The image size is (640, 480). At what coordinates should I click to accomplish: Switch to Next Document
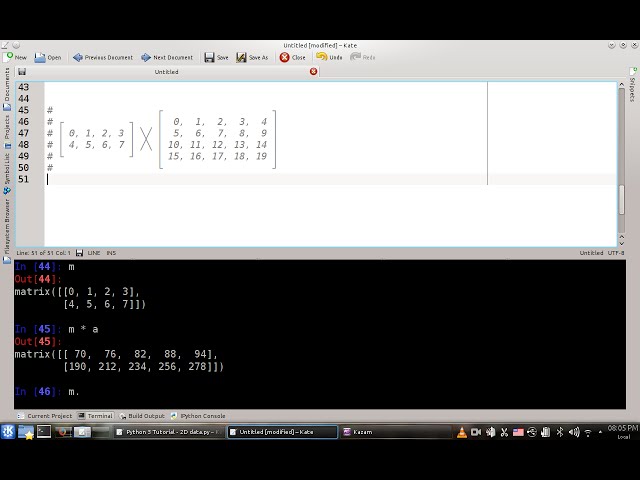pyautogui.click(x=167, y=58)
